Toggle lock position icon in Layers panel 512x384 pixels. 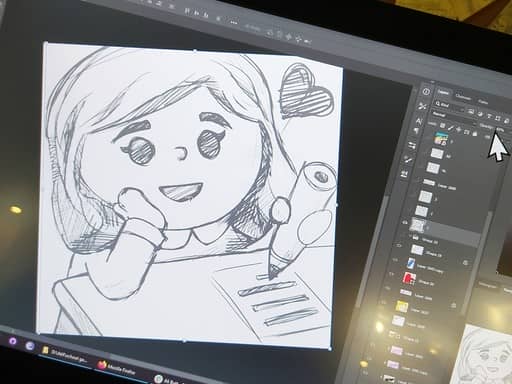point(459,129)
